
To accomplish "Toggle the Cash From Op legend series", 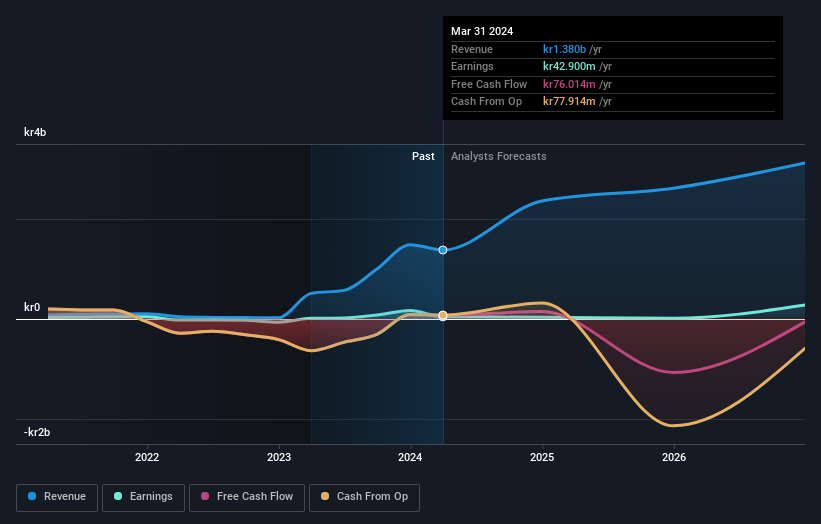I will click(x=364, y=497).
